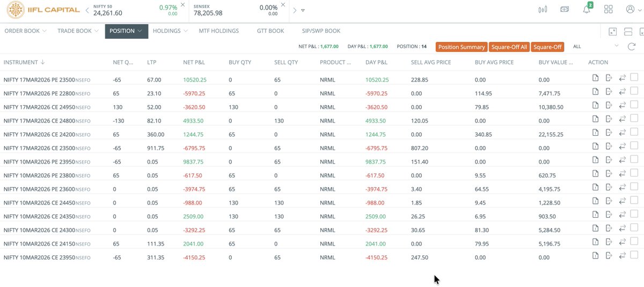644x287 pixels.
Task: Click the Position Summary button
Action: click(x=462, y=47)
